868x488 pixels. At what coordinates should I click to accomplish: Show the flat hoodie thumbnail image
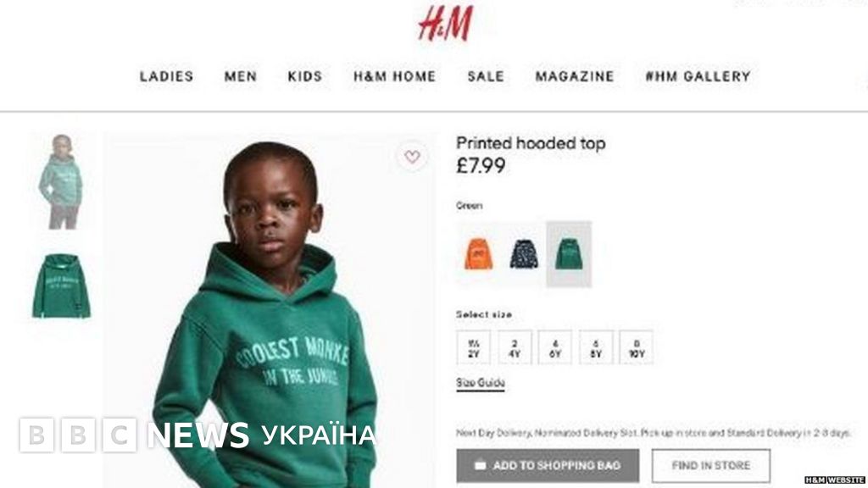[x=61, y=286]
